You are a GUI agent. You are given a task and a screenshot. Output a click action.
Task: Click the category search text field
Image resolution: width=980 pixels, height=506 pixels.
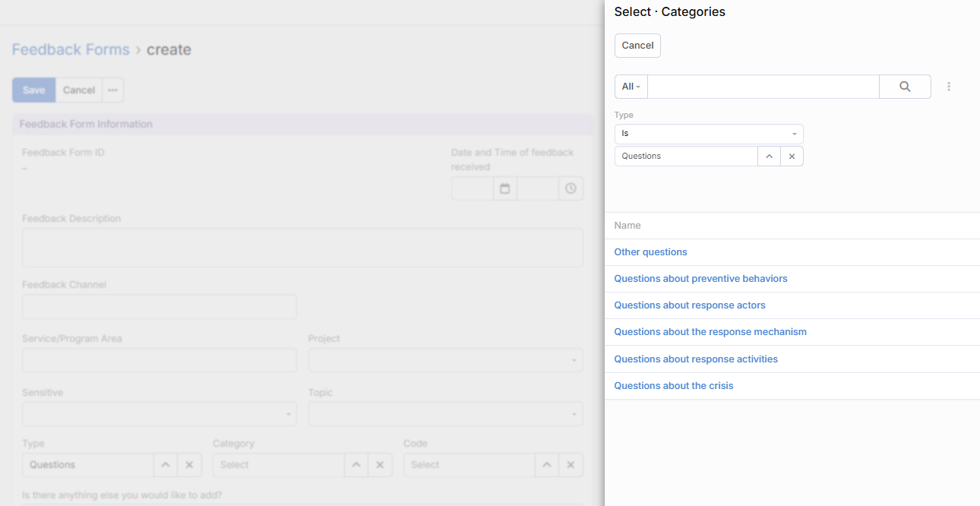pyautogui.click(x=763, y=87)
